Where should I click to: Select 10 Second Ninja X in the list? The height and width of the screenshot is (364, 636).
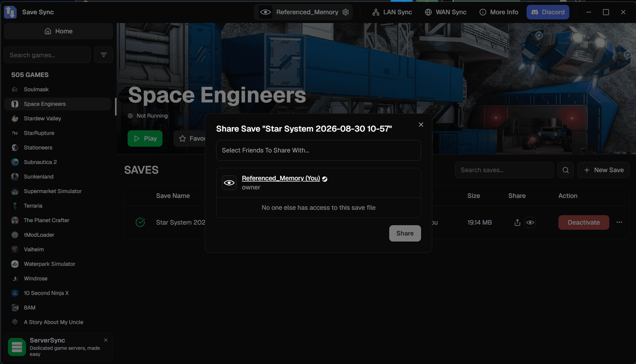pyautogui.click(x=58, y=293)
